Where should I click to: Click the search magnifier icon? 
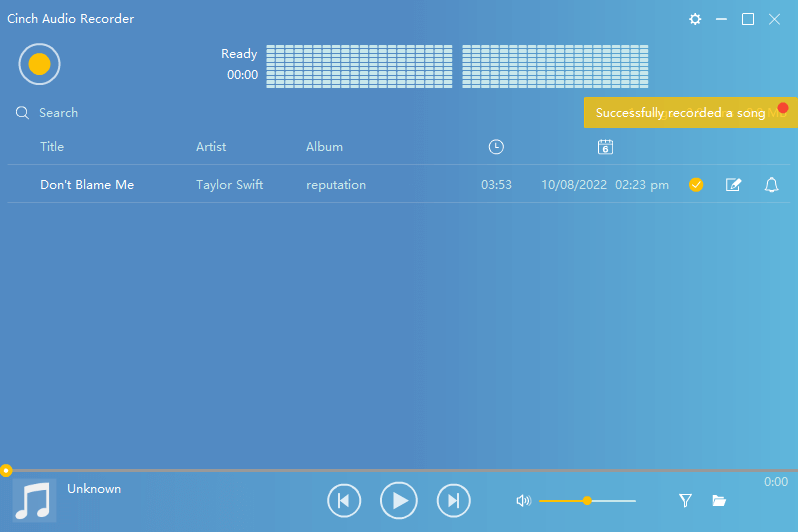22,113
